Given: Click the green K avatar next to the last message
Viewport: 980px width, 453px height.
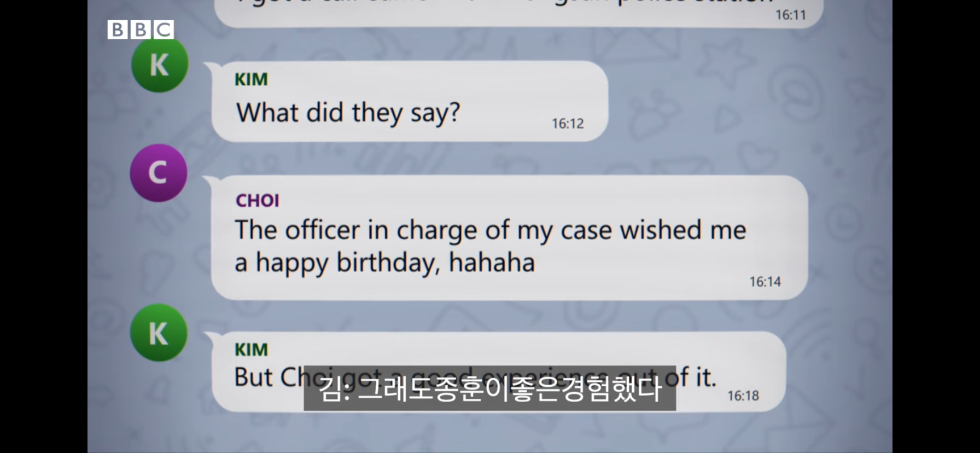Looking at the screenshot, I should pyautogui.click(x=159, y=333).
